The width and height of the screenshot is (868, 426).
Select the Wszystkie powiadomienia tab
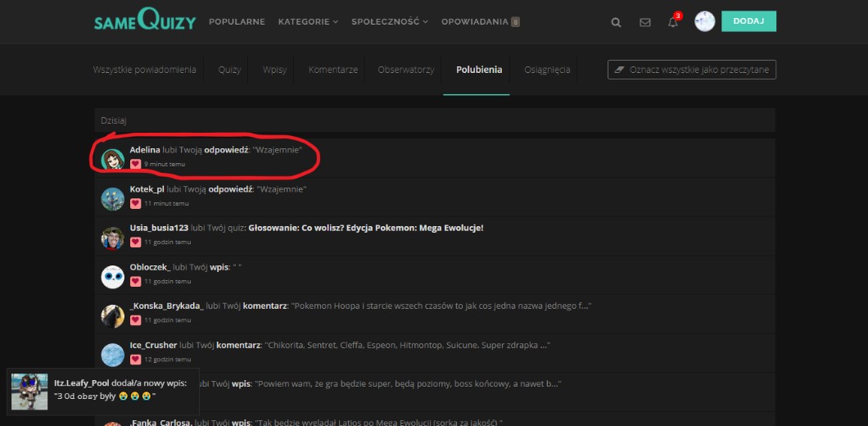point(144,70)
